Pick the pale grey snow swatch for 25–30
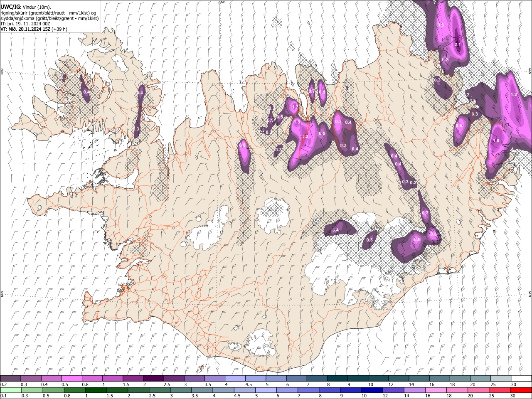The height and width of the screenshot is (399, 532). tap(501, 379)
